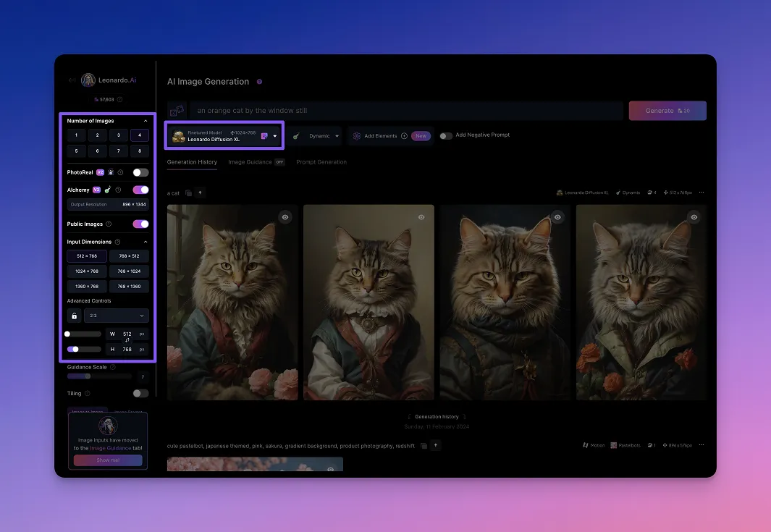Collapse the Input Dimensions section
Image resolution: width=771 pixels, height=532 pixels.
point(146,242)
